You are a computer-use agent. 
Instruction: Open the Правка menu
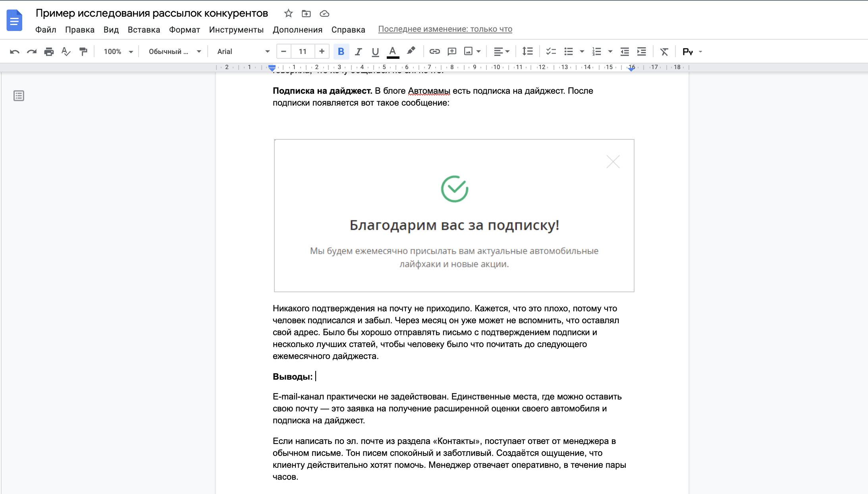pos(80,30)
